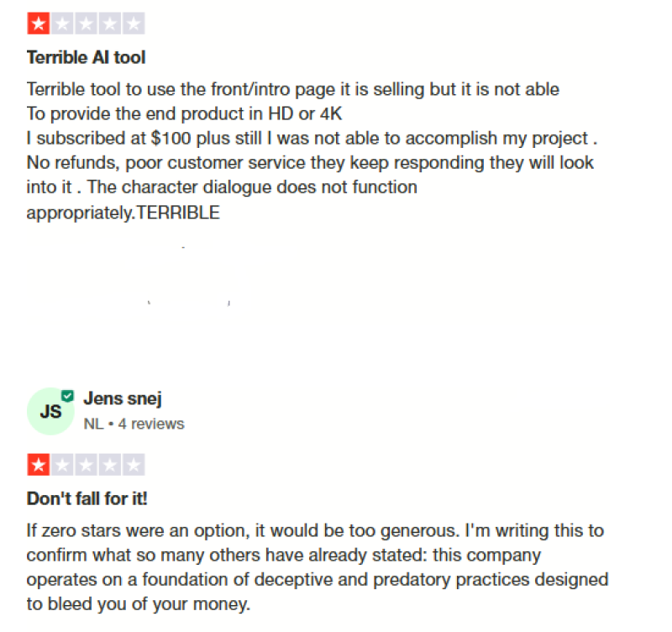Click the red first star of the top review
The height and width of the screenshot is (632, 672).
point(39,24)
